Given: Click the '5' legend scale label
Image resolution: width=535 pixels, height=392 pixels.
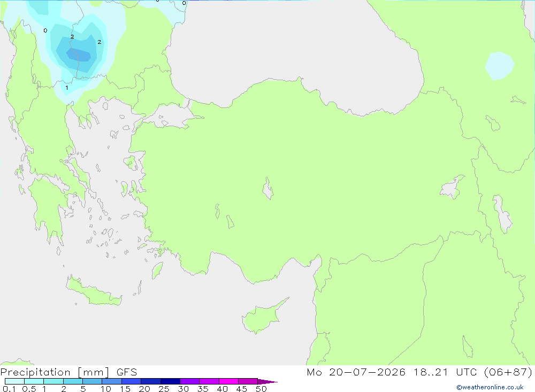Looking at the screenshot, I should point(83,389).
